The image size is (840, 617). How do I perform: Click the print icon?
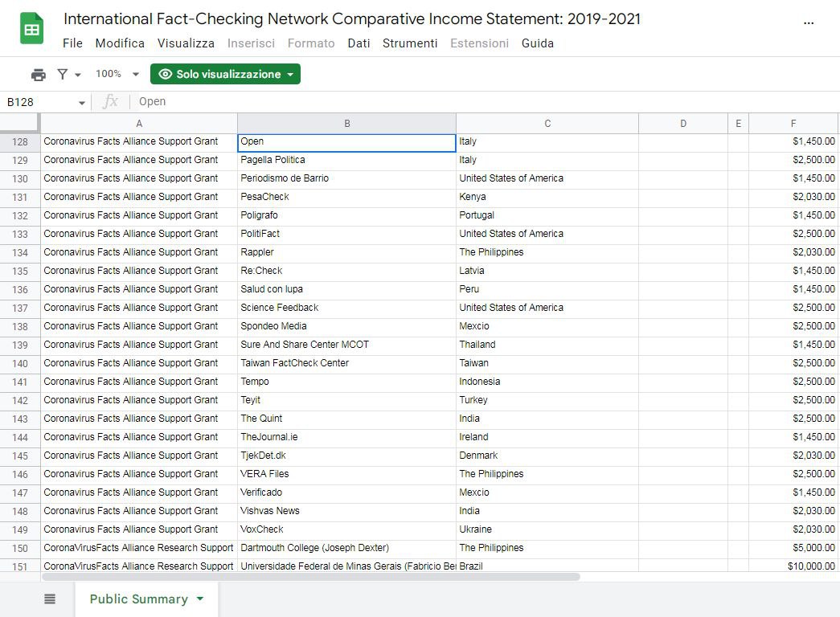[39, 75]
